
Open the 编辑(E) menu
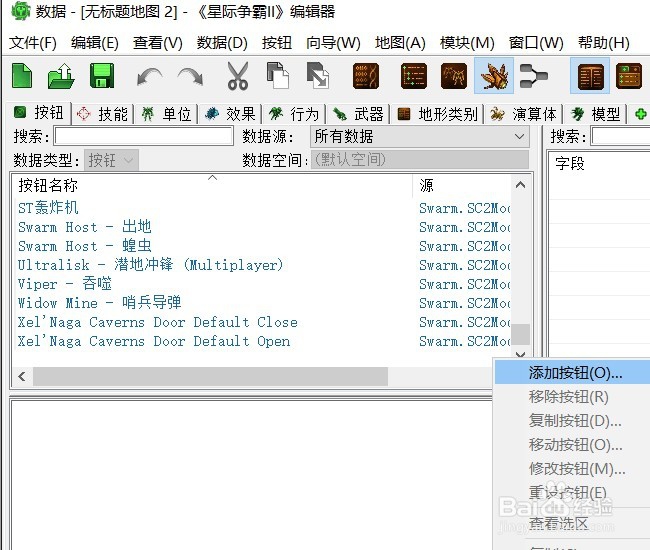click(x=95, y=43)
